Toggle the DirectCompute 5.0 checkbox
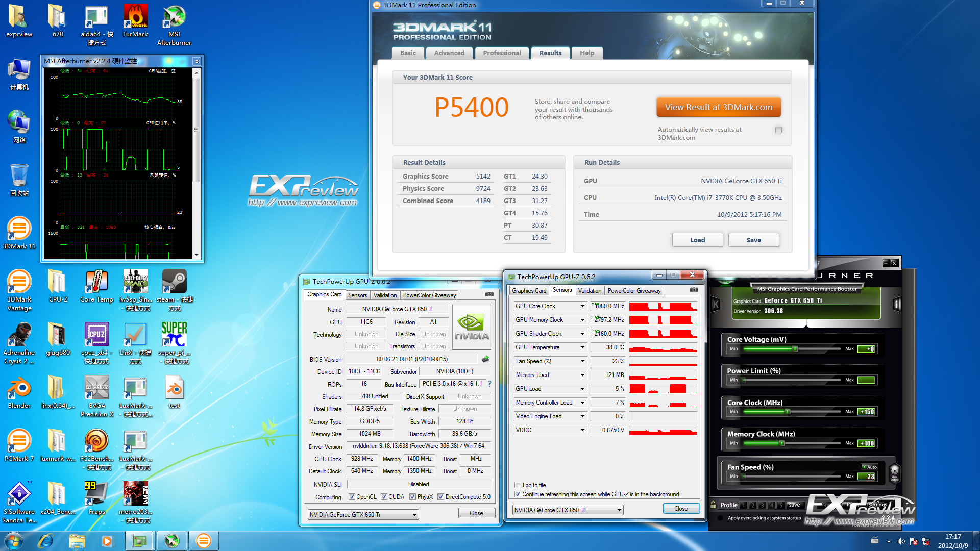 pos(440,497)
